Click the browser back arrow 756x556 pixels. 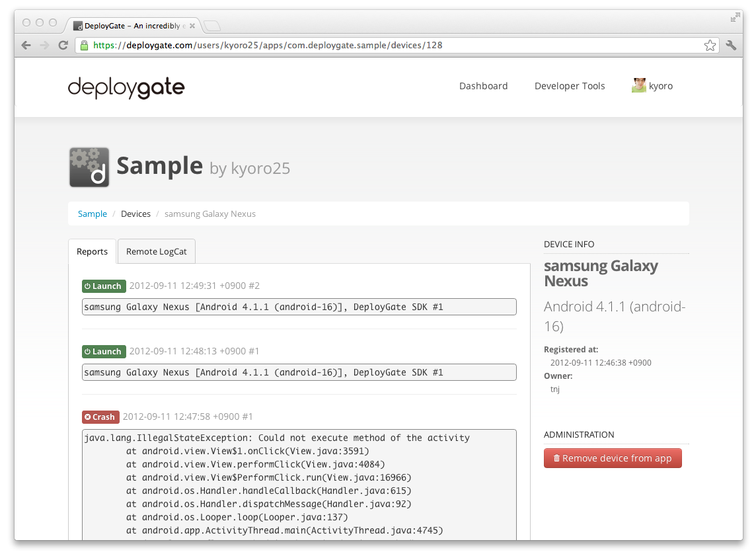click(x=26, y=46)
